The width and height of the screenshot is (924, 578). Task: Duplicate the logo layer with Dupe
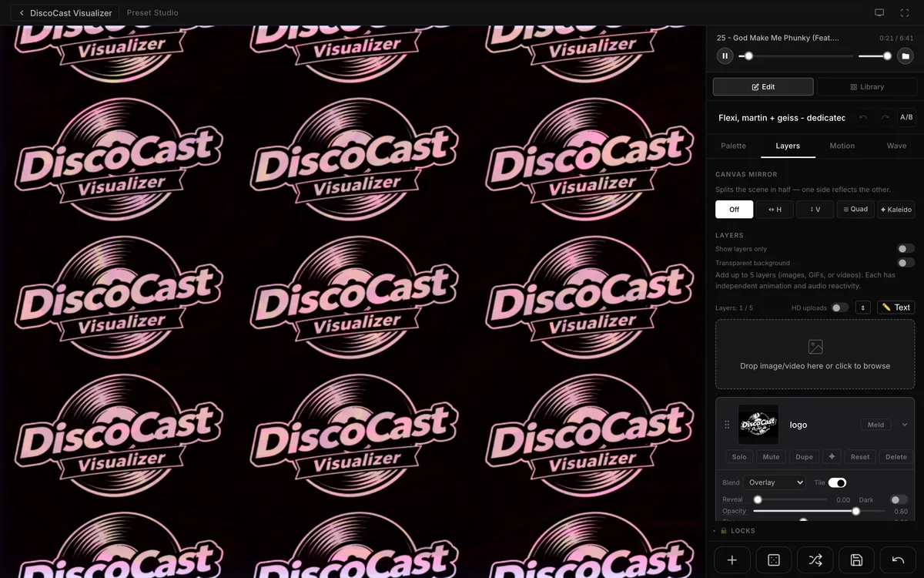804,456
